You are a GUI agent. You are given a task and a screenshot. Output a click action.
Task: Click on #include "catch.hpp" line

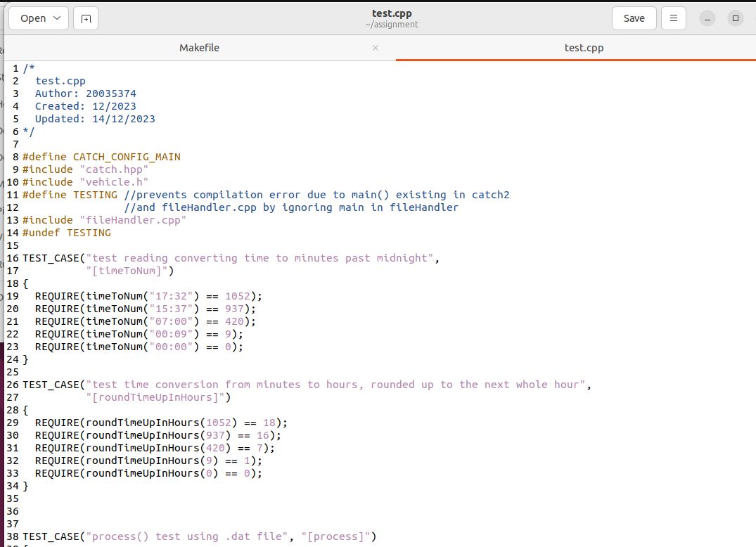(85, 169)
